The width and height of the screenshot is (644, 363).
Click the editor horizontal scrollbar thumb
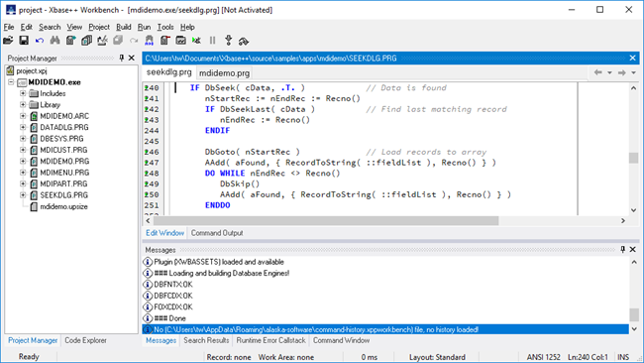[x=326, y=221]
